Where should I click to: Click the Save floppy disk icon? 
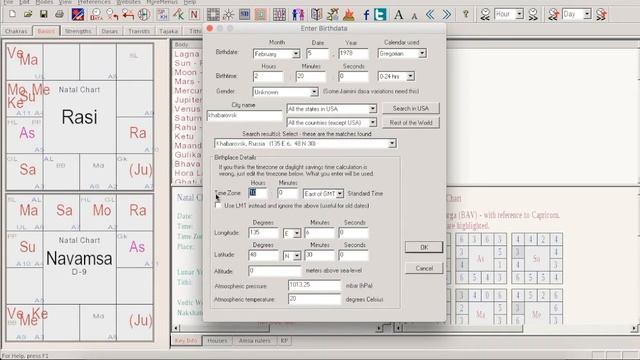tap(43, 14)
